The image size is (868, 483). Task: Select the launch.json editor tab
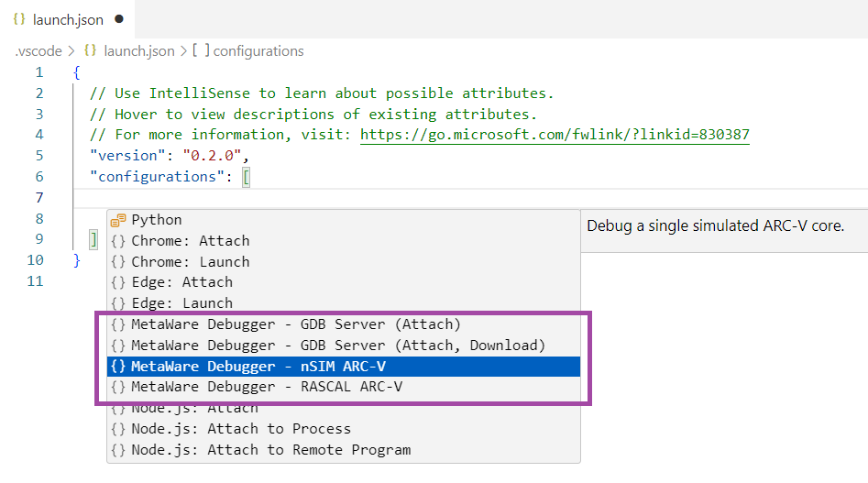point(67,19)
